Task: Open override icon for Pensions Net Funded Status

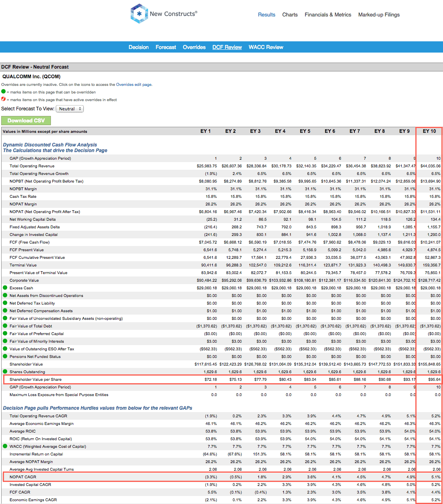Action: coord(5,356)
